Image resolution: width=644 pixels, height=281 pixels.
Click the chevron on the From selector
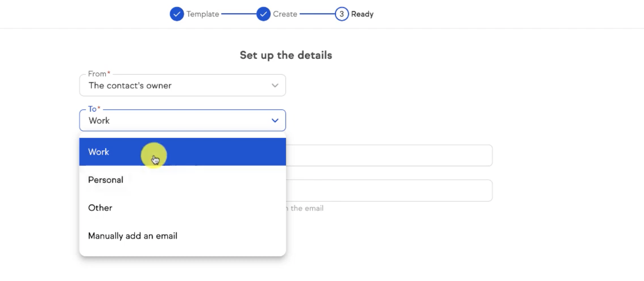[274, 85]
